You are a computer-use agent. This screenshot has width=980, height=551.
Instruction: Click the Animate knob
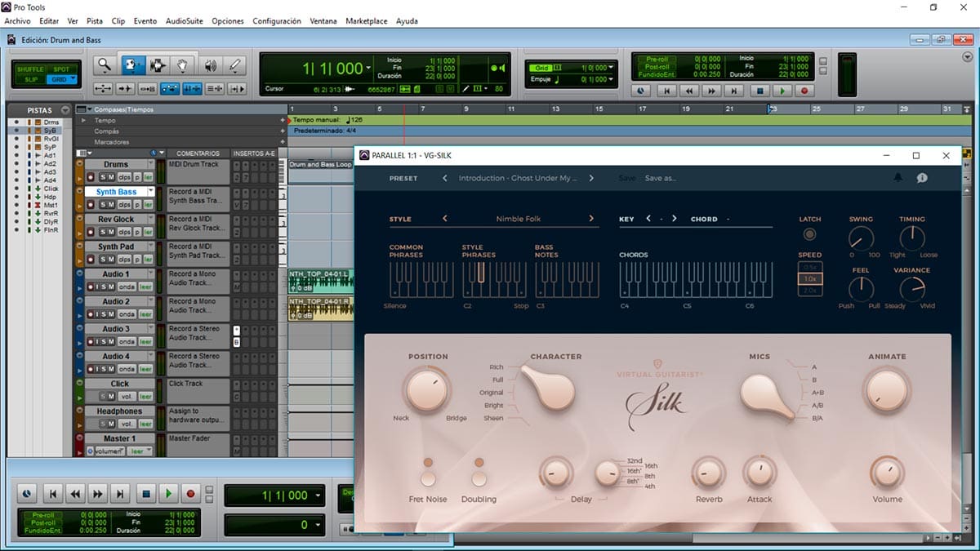click(887, 389)
